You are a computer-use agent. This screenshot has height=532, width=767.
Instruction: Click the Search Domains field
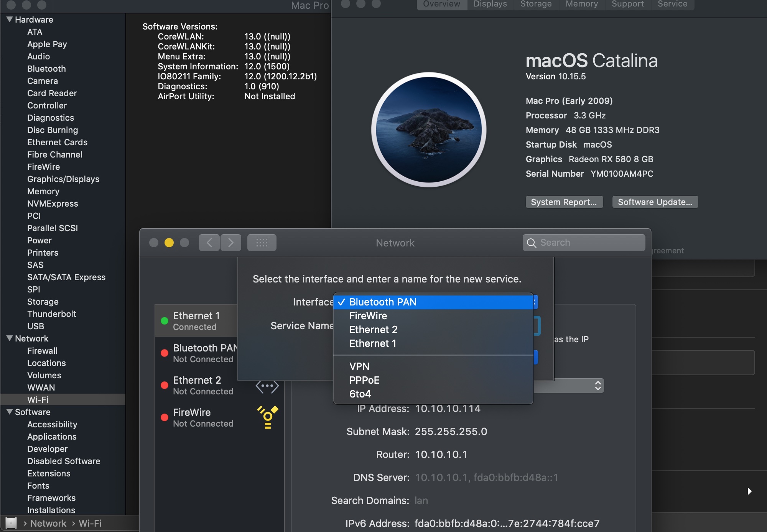[421, 501]
